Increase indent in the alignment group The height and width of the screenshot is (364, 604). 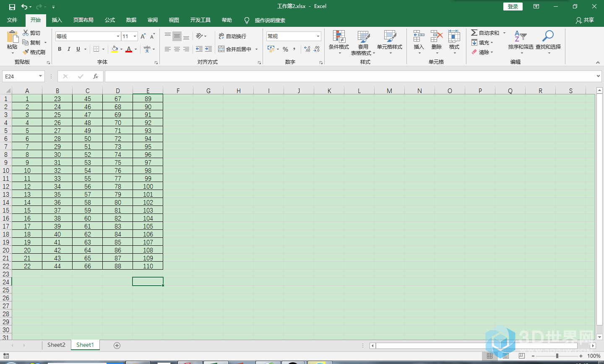pos(208,49)
